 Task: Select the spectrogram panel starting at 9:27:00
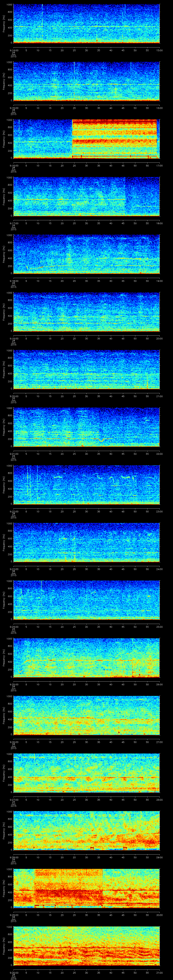click(x=87, y=773)
